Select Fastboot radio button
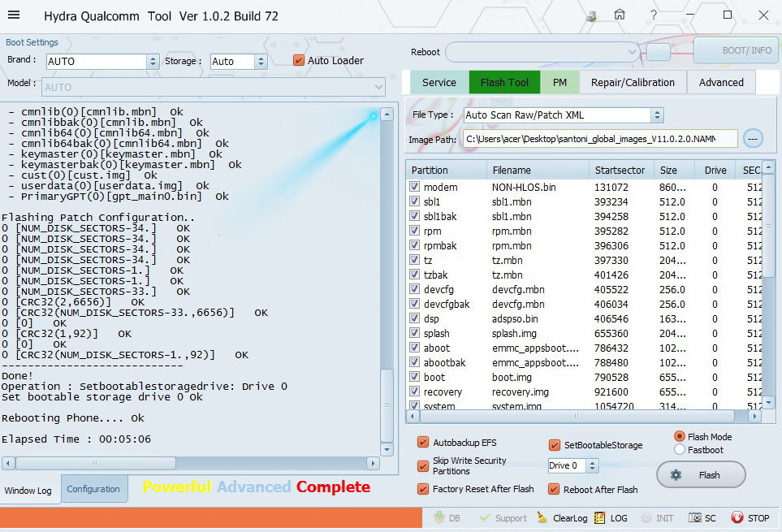Screen dimensions: 782x532 coord(679,449)
